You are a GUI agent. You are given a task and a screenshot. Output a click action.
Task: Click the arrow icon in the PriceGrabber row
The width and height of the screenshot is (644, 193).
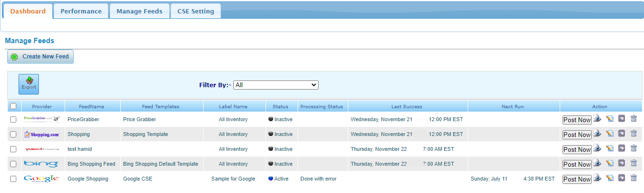pyautogui.click(x=621, y=119)
